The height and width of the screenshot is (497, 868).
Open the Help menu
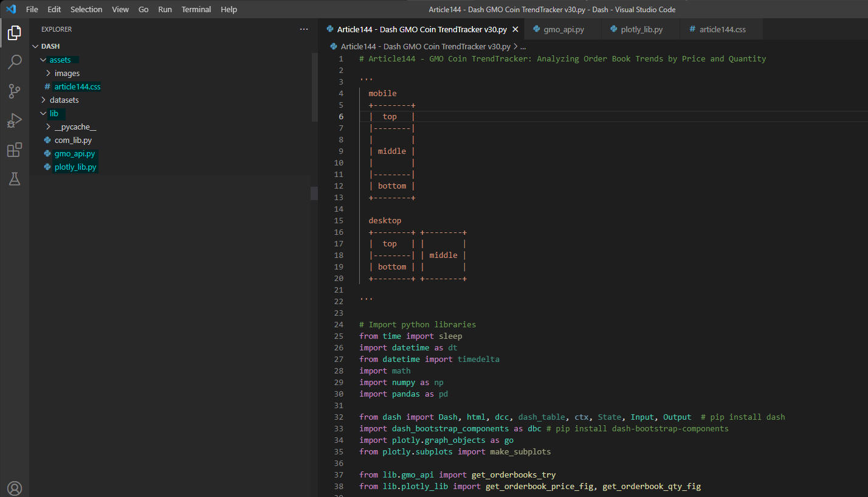[x=229, y=9]
